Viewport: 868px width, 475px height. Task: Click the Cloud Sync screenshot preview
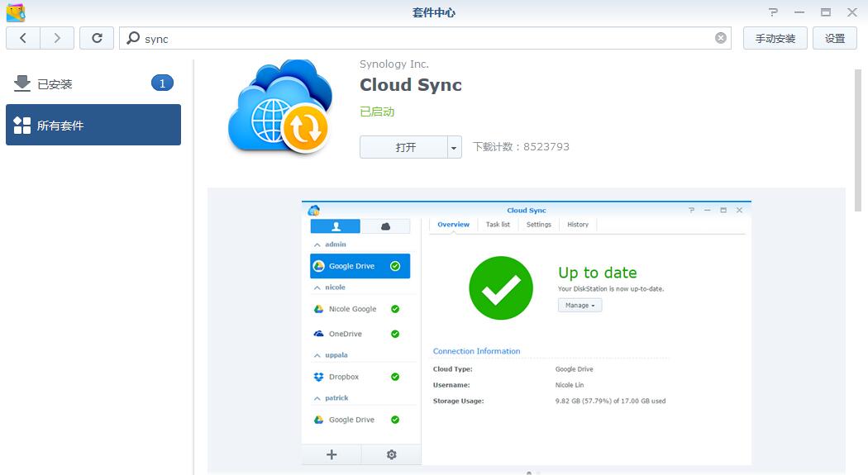pyautogui.click(x=527, y=332)
